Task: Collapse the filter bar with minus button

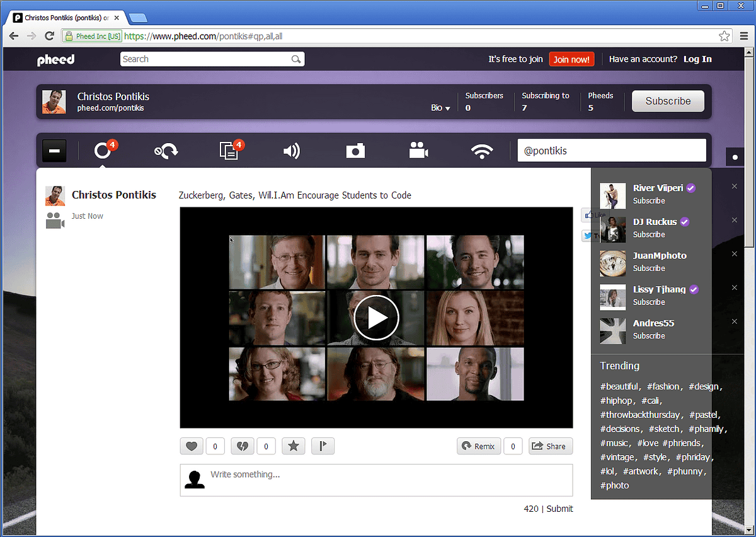Action: pos(54,151)
